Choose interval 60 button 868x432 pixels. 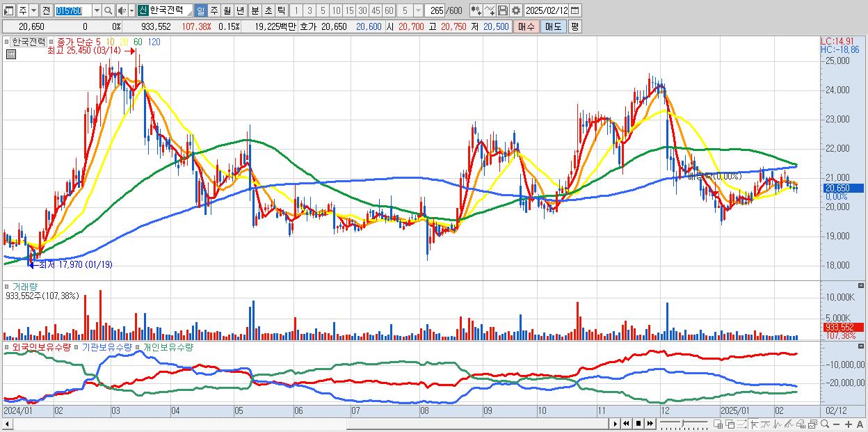389,10
